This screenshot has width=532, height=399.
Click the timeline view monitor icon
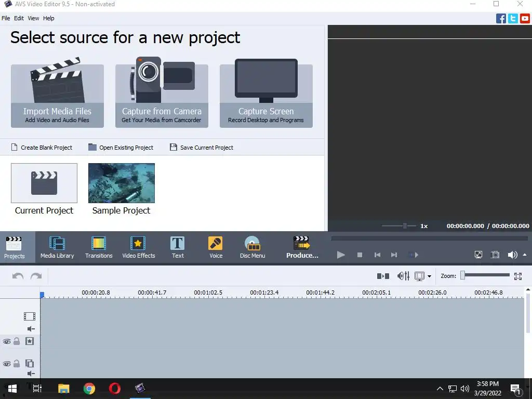420,276
